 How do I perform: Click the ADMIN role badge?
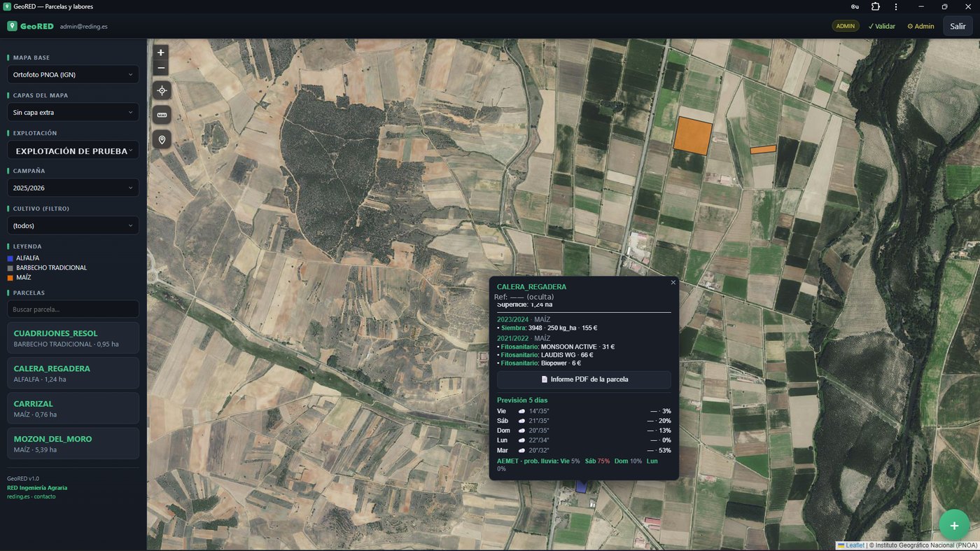[846, 26]
